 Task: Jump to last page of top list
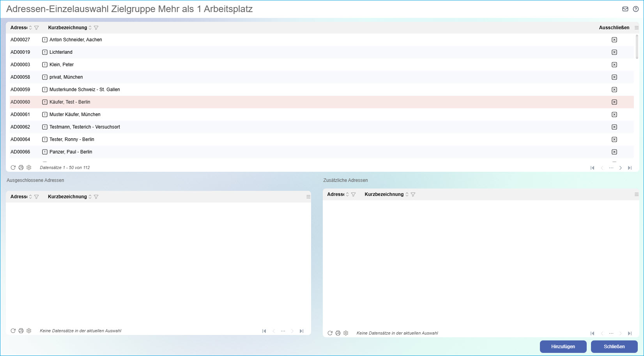630,168
